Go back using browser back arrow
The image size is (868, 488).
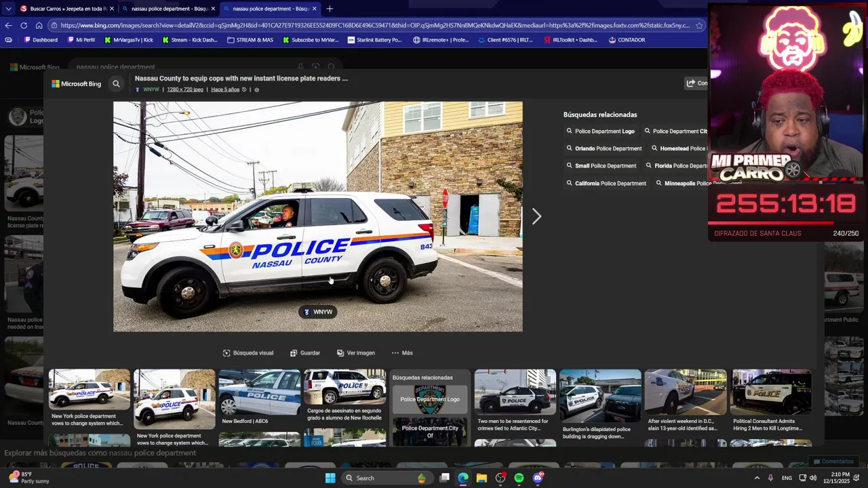coord(8,26)
